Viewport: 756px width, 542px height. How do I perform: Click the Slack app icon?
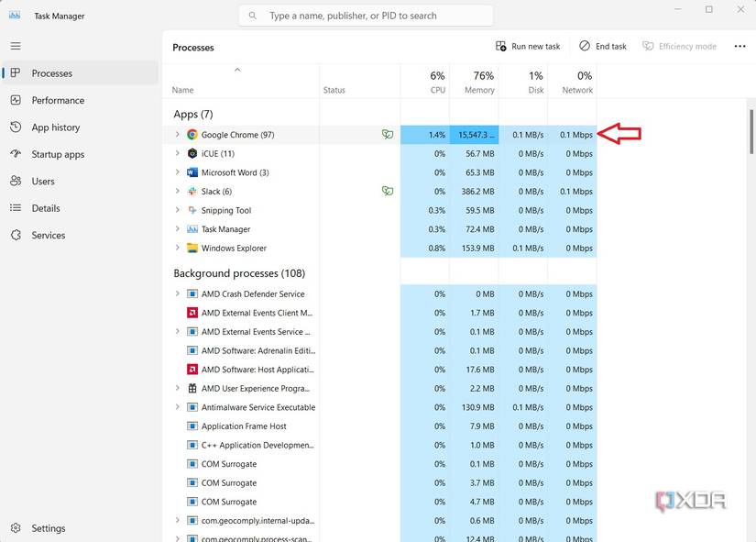coord(192,191)
